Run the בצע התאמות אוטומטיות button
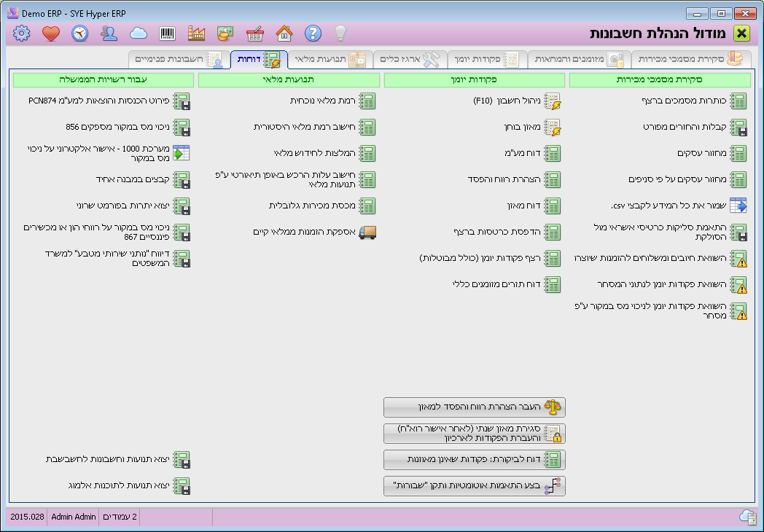 pyautogui.click(x=475, y=485)
